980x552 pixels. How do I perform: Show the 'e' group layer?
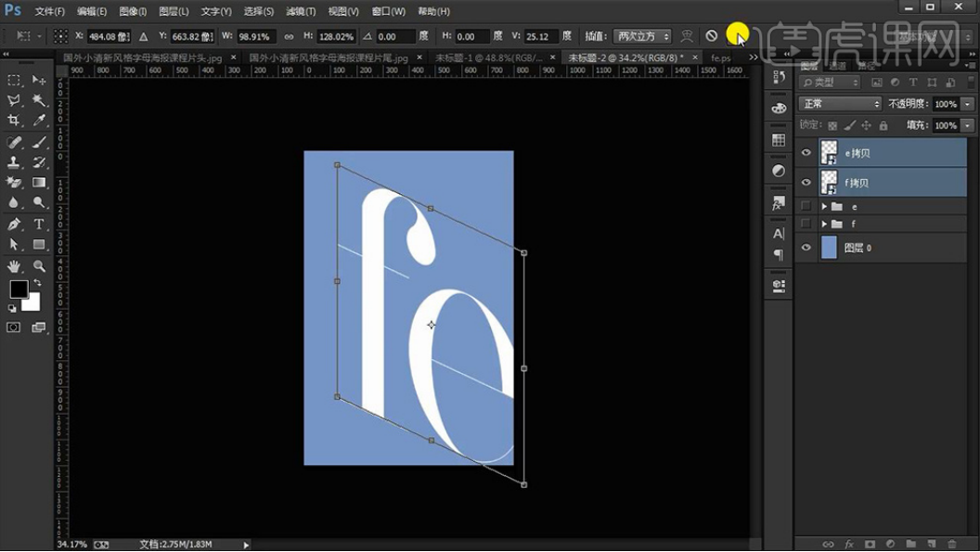[x=806, y=206]
